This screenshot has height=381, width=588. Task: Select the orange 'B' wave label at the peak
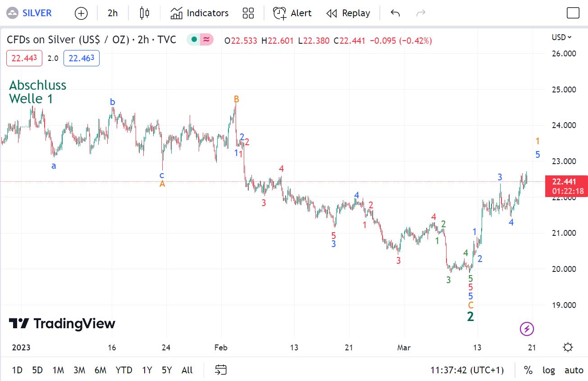[236, 99]
